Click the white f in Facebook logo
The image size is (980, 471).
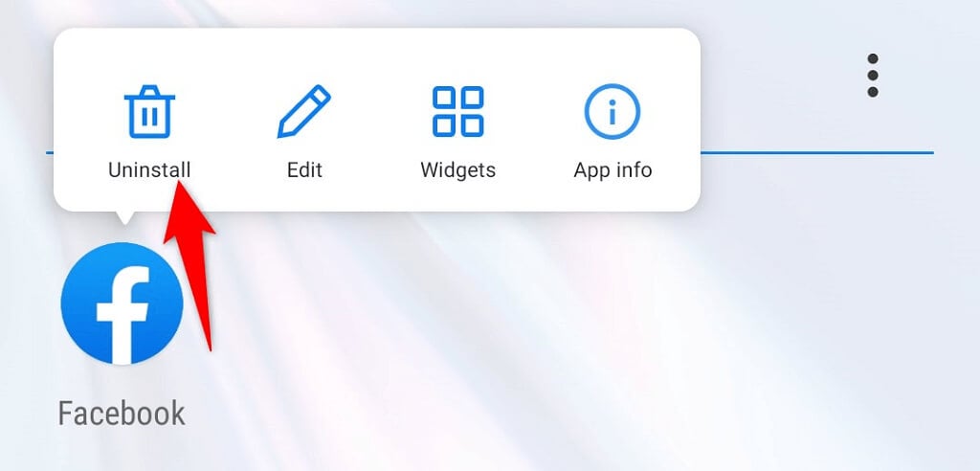point(122,313)
